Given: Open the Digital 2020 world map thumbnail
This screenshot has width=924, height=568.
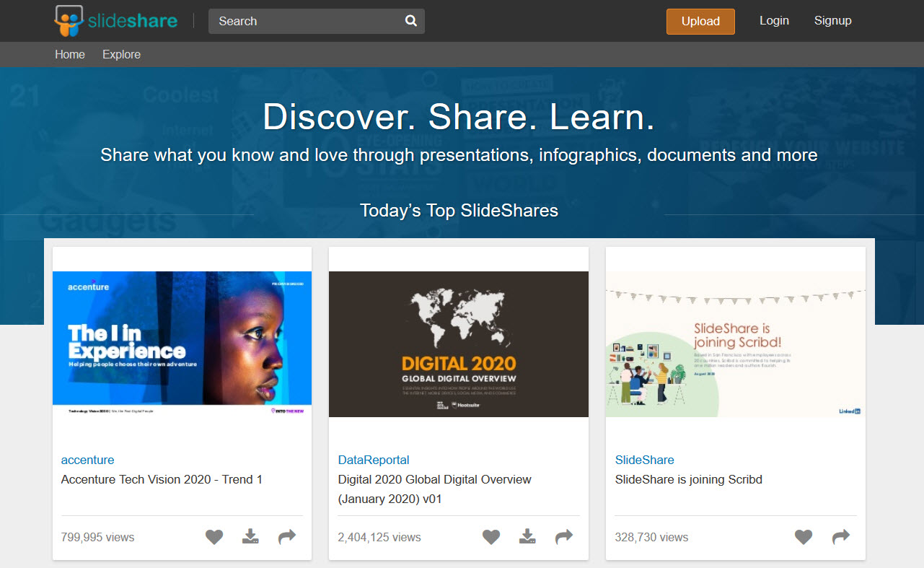Looking at the screenshot, I should tap(459, 344).
